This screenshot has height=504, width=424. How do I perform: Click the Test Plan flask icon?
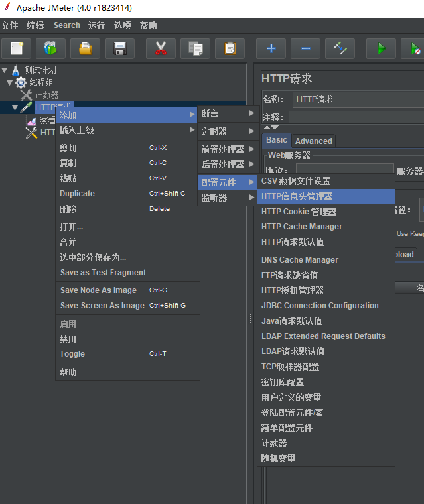click(16, 70)
